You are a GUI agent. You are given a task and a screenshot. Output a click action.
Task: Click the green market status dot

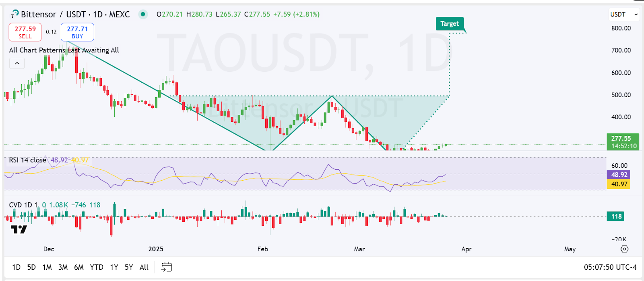coord(143,15)
